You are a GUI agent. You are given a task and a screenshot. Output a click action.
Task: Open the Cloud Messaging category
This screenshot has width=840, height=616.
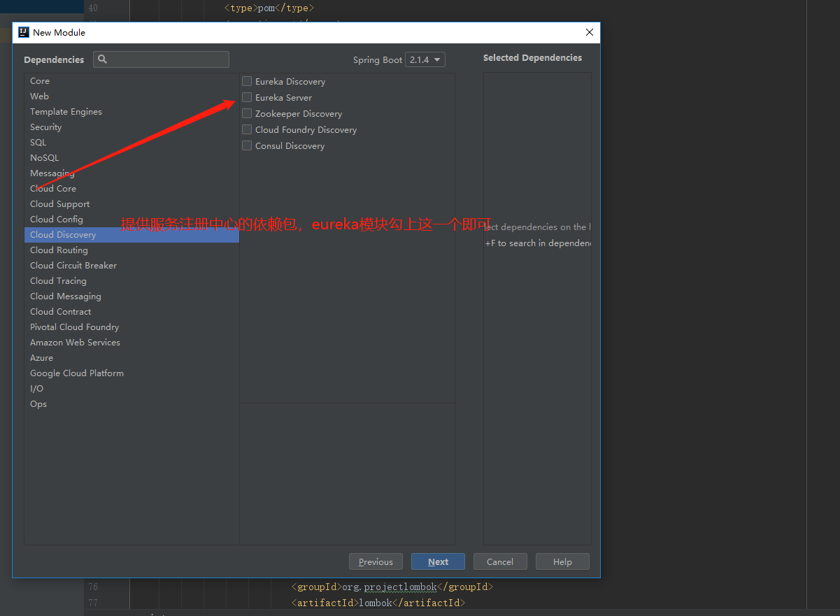131,296
